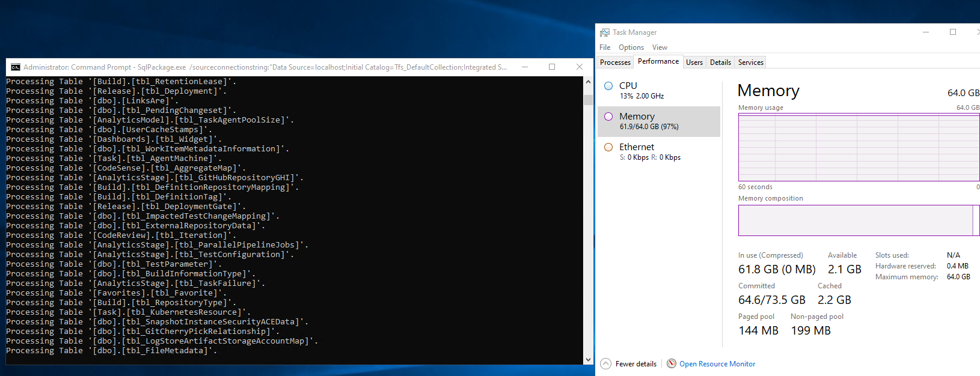
Task: Click the Paged pool 144 MB value
Action: click(758, 331)
